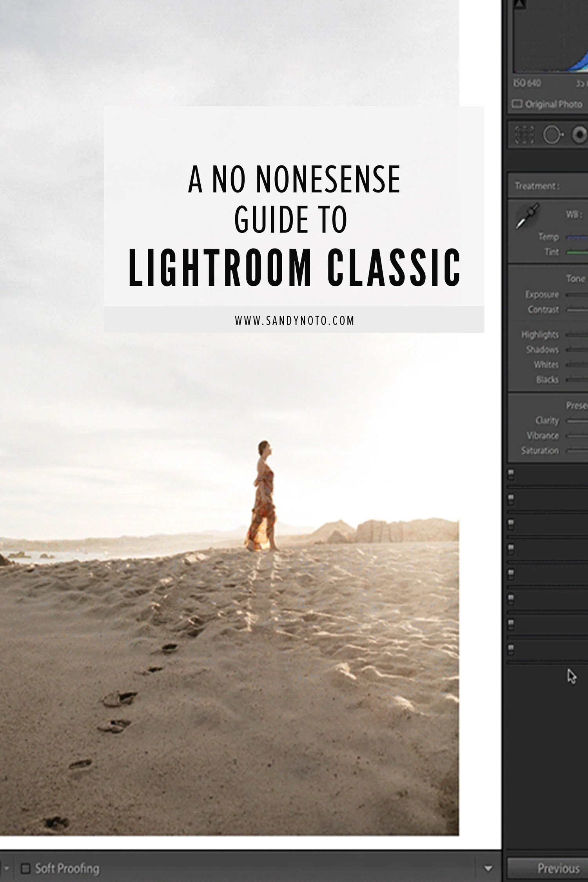
Task: Click the Temp slider track
Action: [577, 237]
